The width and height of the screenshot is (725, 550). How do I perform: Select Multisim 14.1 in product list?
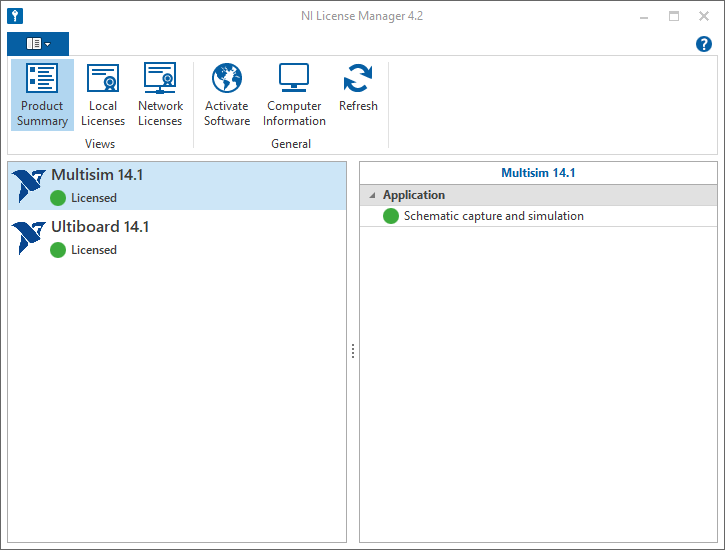[177, 186]
